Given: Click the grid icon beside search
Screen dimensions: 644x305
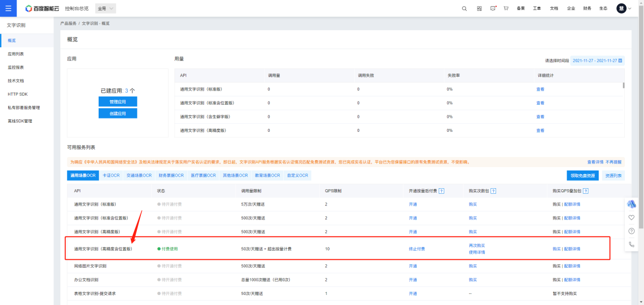Looking at the screenshot, I should 479,9.
